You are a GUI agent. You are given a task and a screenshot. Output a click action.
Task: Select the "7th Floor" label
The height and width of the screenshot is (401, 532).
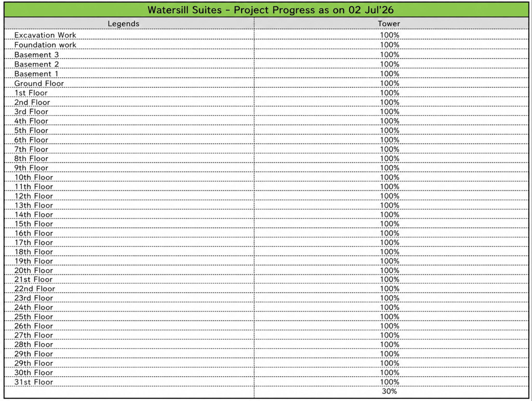(31, 149)
